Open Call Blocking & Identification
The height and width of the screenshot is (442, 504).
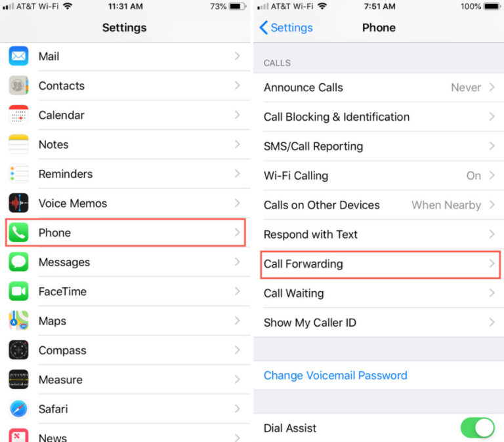[379, 117]
